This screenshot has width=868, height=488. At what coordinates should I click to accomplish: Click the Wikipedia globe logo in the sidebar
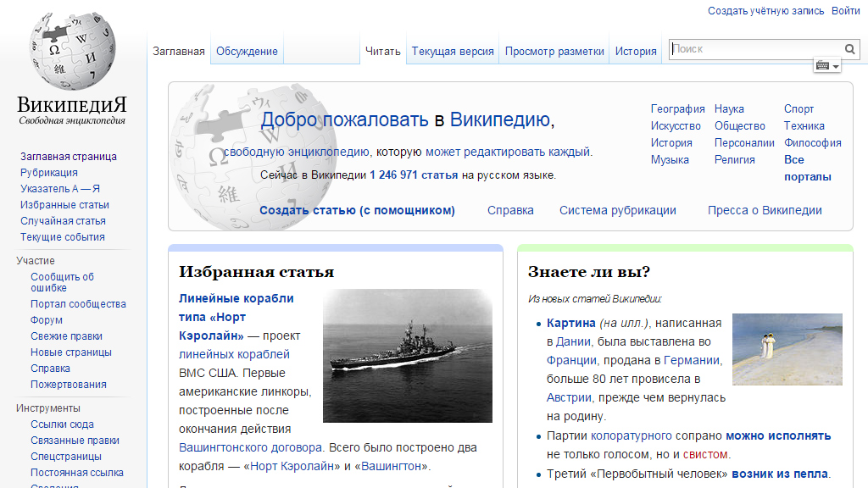tap(73, 51)
